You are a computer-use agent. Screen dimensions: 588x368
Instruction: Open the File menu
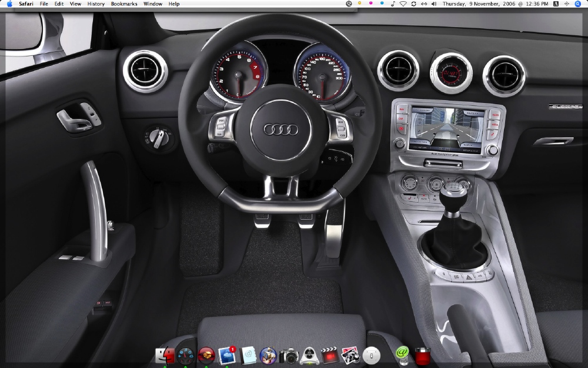(44, 4)
